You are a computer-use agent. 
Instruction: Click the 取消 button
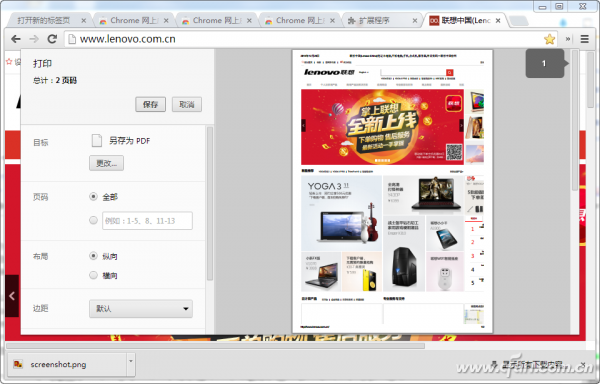(x=187, y=104)
